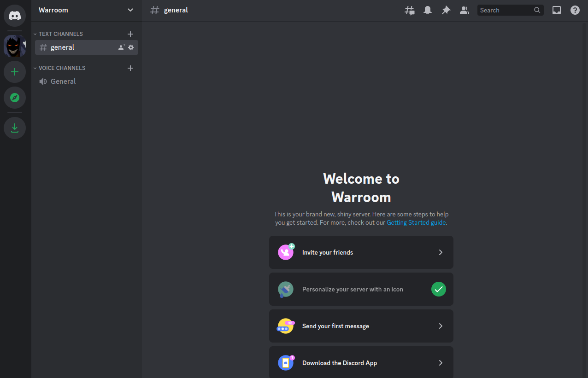Screen dimensions: 588x378
Task: Open notification settings bell icon
Action: click(x=428, y=10)
